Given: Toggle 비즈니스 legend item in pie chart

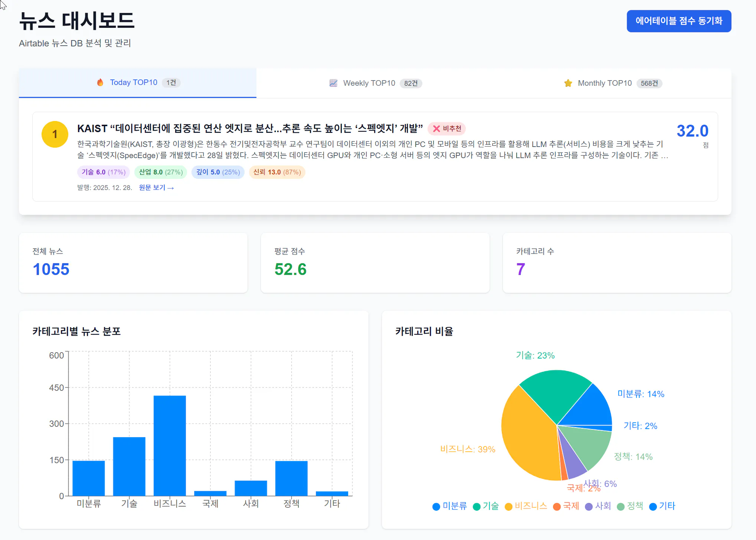Looking at the screenshot, I should (x=526, y=506).
